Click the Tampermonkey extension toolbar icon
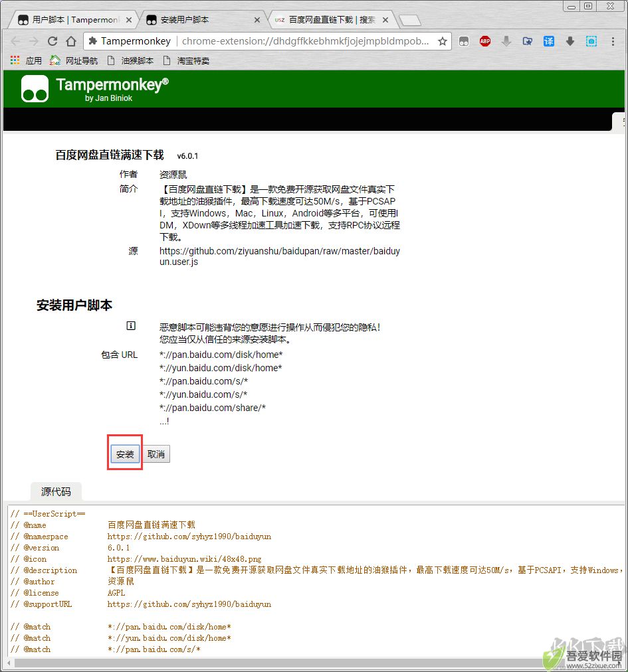Screen dimensions: 628x672 [x=464, y=42]
